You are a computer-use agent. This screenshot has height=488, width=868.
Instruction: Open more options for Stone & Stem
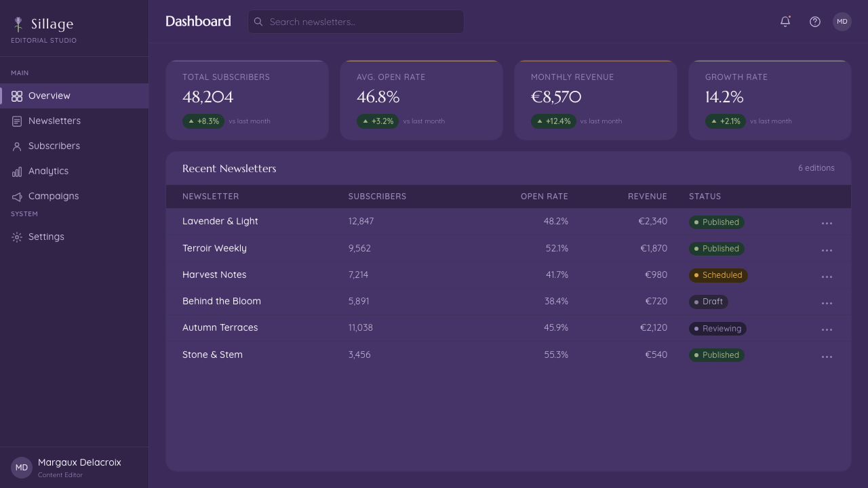827,356
